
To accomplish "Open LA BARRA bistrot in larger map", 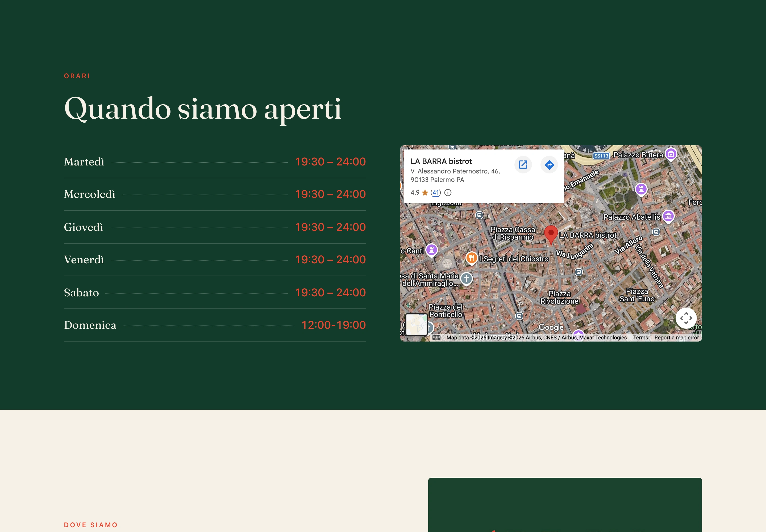I will click(523, 164).
